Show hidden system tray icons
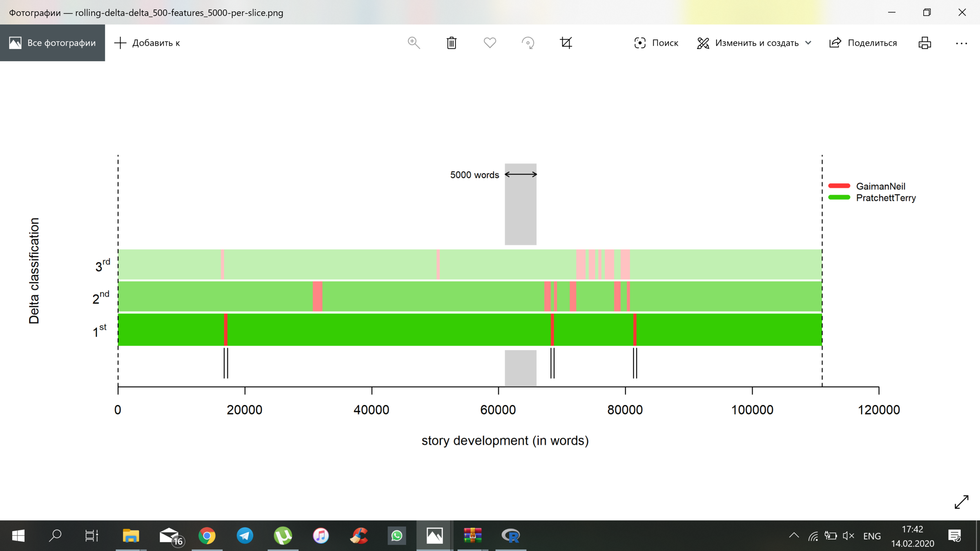The image size is (980, 551). [x=794, y=535]
